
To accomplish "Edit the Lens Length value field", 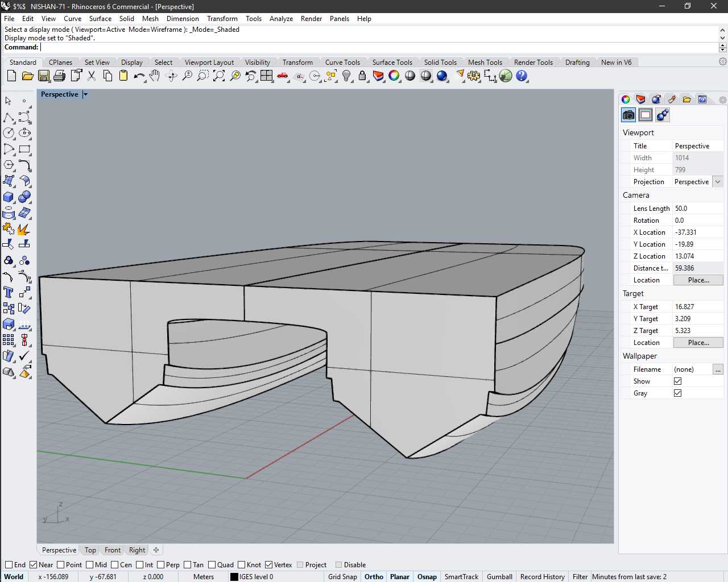I will tap(698, 209).
